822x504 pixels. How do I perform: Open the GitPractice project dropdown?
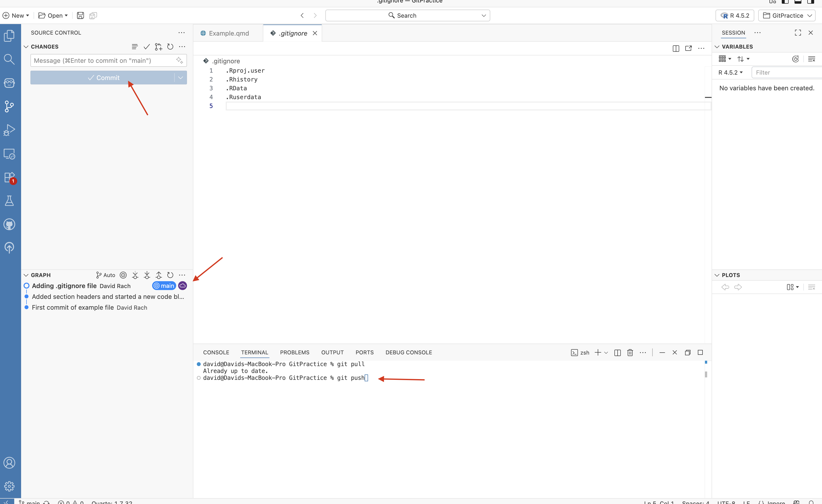click(x=787, y=15)
